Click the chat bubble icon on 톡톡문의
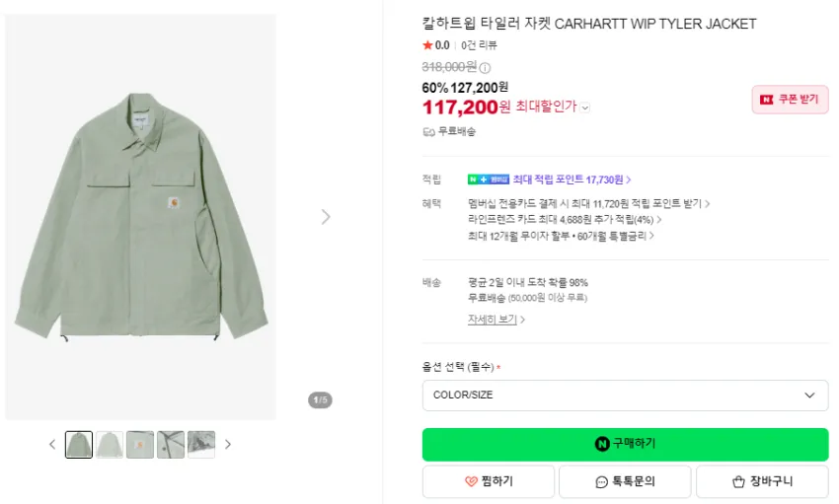 click(x=601, y=482)
